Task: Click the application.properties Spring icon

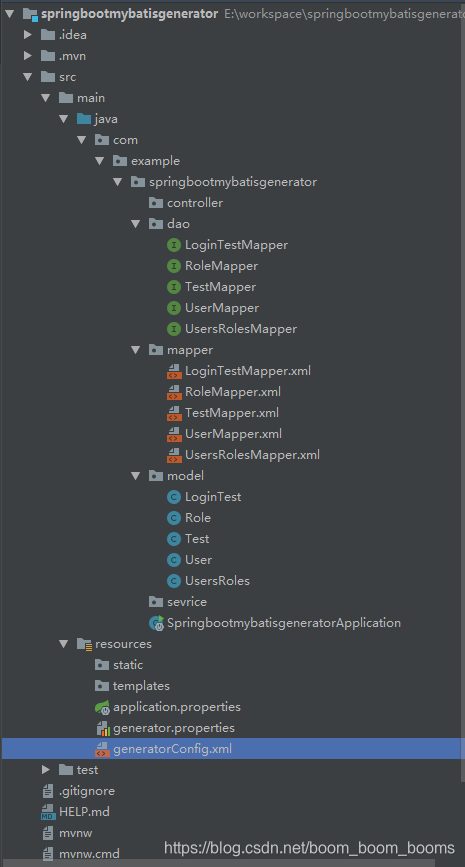Action: coord(103,707)
